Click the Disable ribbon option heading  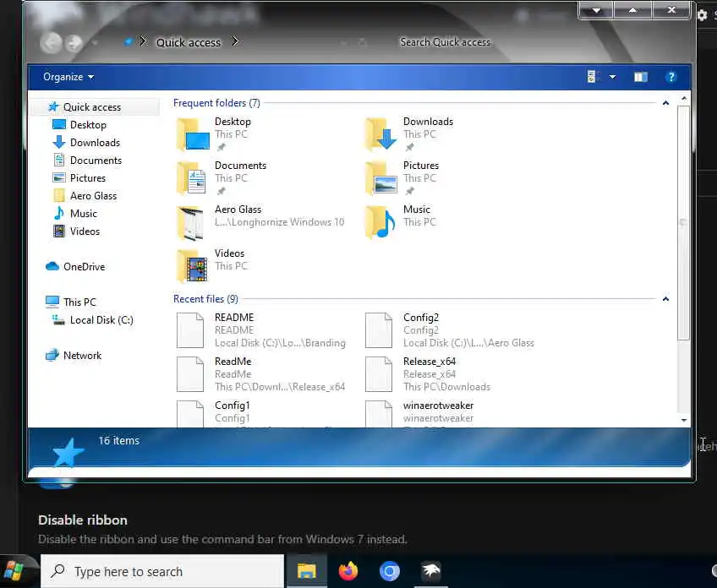pyautogui.click(x=83, y=520)
